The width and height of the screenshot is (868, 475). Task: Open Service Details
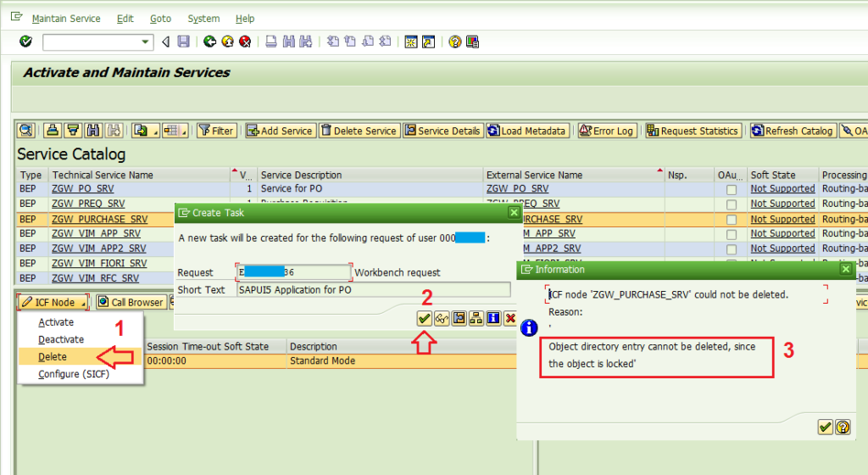click(442, 131)
